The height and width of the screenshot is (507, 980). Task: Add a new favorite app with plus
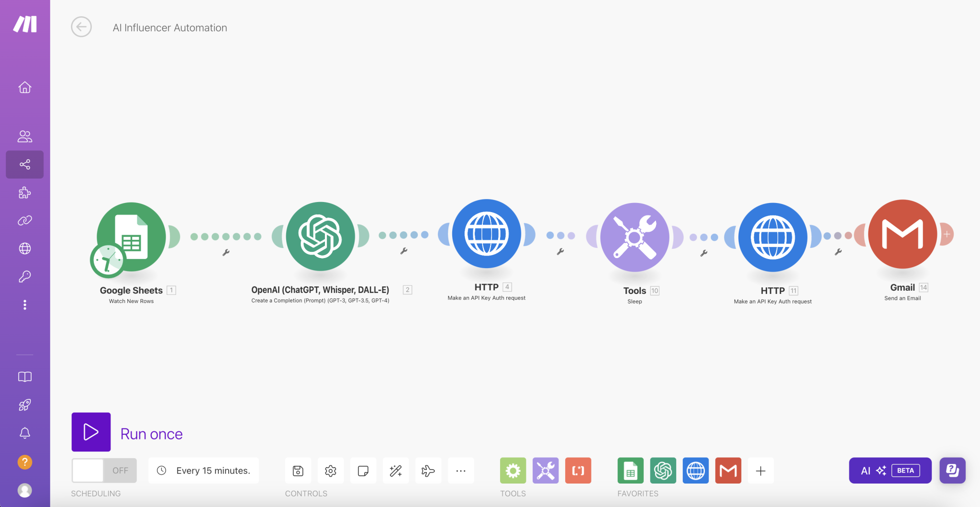tap(760, 471)
